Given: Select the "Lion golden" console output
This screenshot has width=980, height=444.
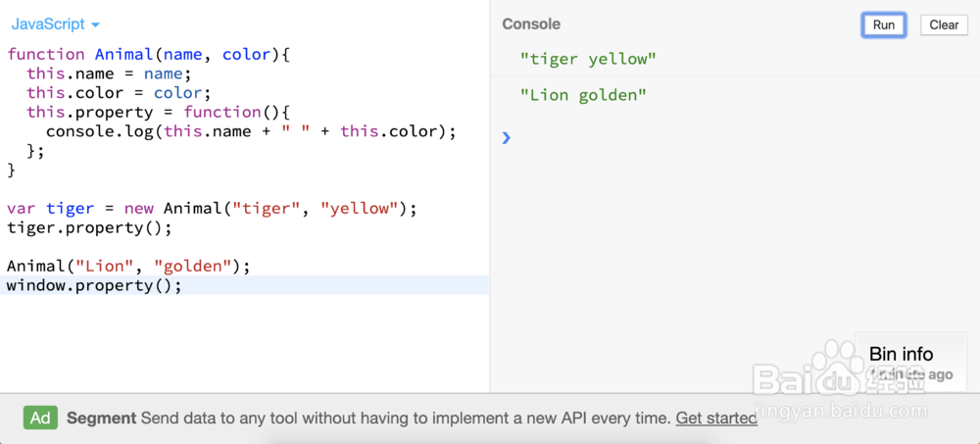Looking at the screenshot, I should click(584, 95).
